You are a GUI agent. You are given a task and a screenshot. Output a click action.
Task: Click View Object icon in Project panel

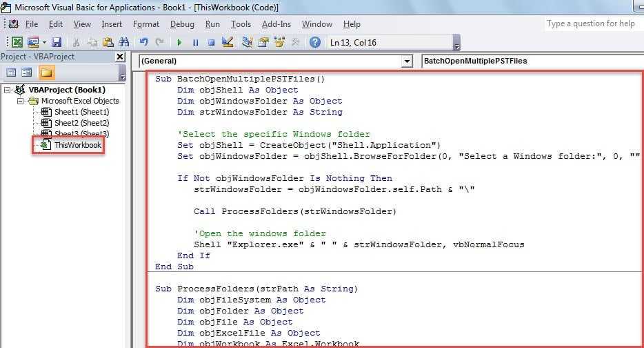[27, 72]
